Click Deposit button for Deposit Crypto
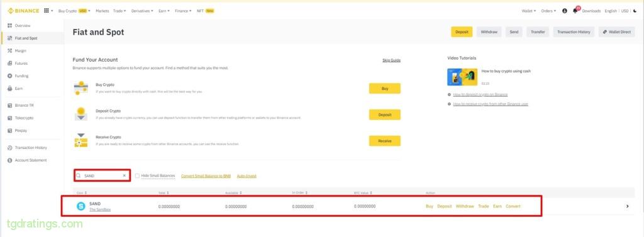Screen dimensions: 644x237 click(385, 114)
